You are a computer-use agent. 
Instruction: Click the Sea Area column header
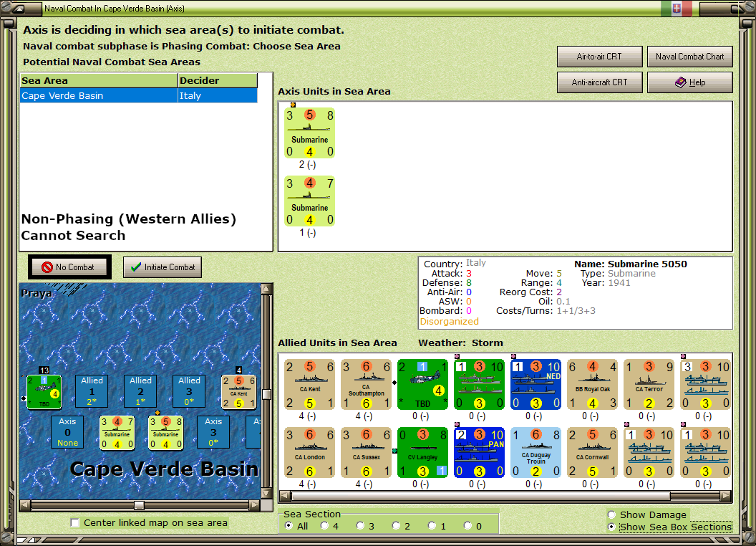point(99,81)
